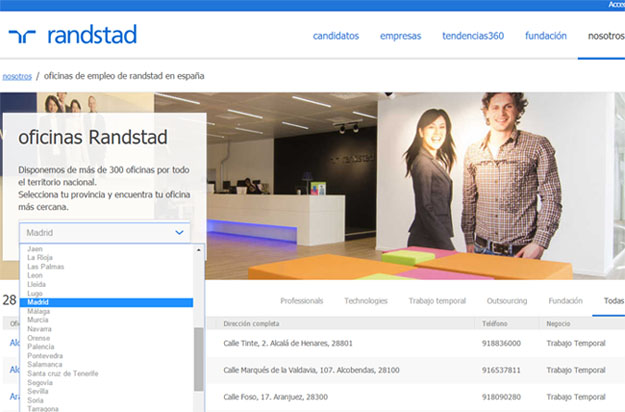Click the dropdown list scroll-up arrow
This screenshot has width=625, height=412.
click(x=199, y=250)
